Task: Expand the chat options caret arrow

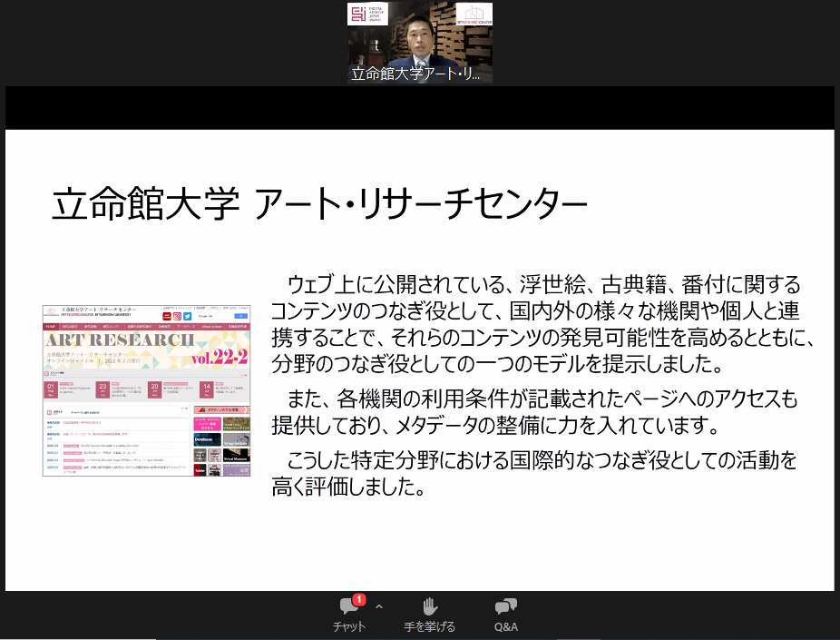Action: pos(379,606)
